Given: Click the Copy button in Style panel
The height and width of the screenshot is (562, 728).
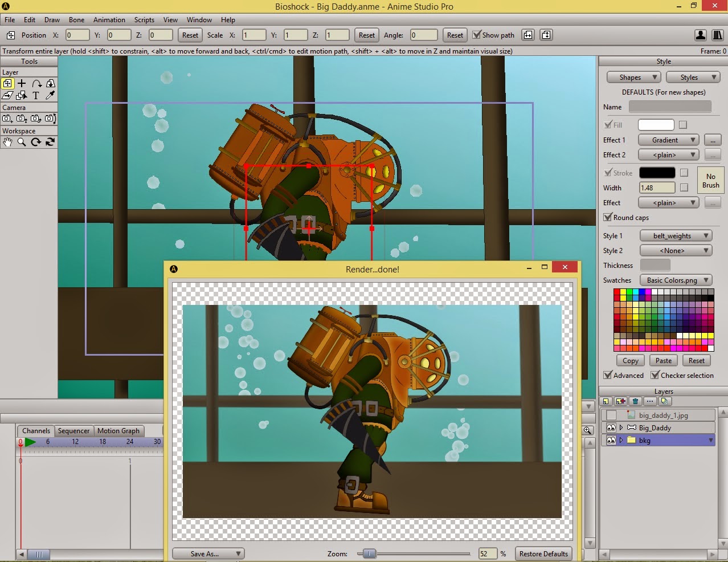Looking at the screenshot, I should click(x=631, y=360).
